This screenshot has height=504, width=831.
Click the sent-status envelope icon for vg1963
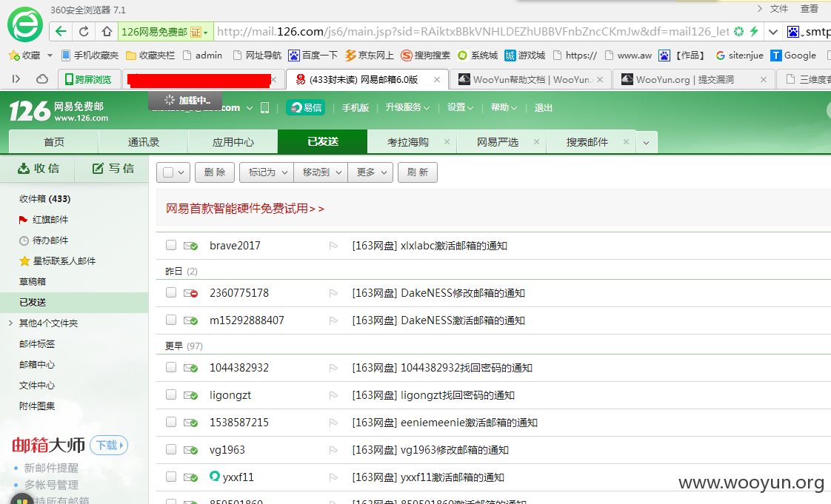190,450
